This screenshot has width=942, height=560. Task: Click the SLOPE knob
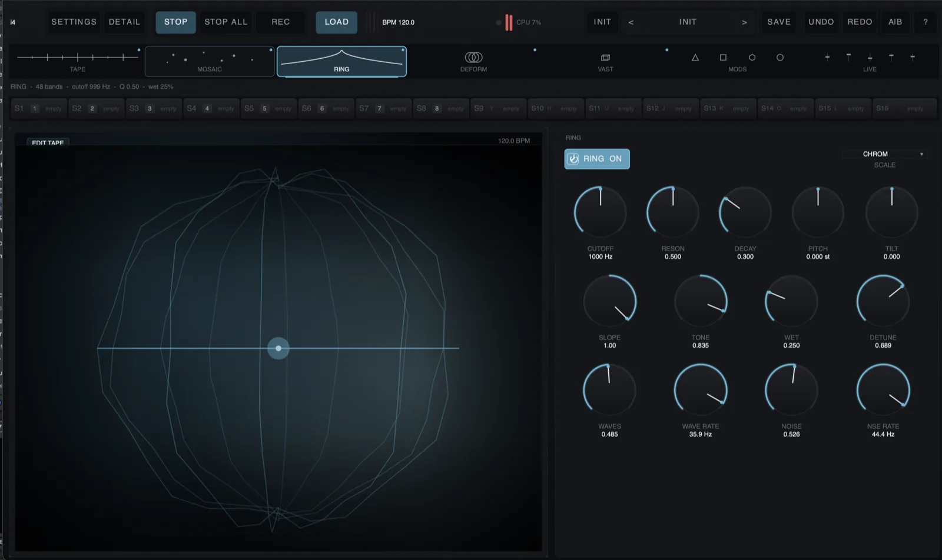pyautogui.click(x=609, y=301)
